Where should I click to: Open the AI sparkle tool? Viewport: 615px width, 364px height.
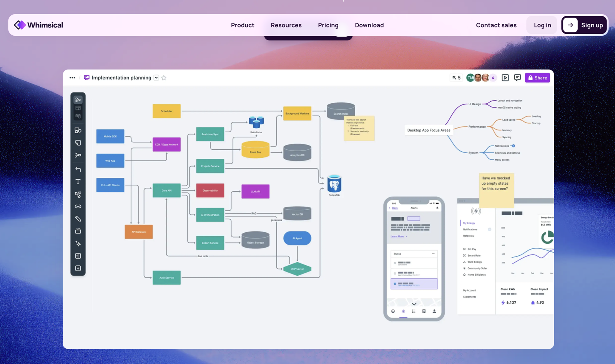click(x=78, y=244)
